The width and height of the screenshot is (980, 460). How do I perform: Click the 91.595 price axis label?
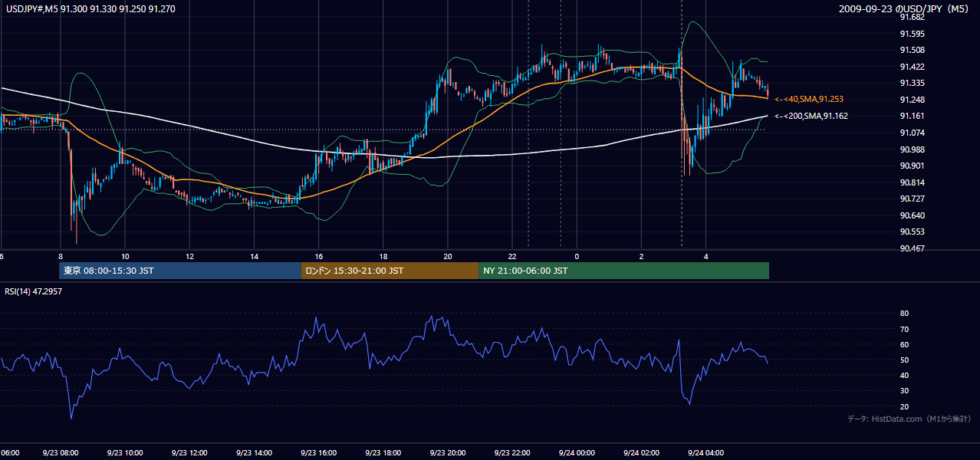tap(913, 34)
